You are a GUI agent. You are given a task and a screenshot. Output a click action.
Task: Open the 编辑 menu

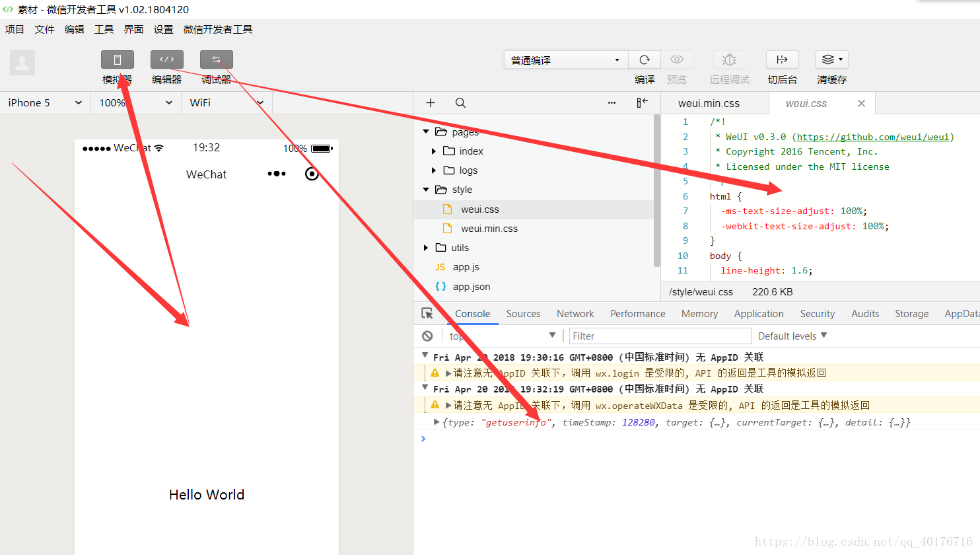click(x=74, y=30)
